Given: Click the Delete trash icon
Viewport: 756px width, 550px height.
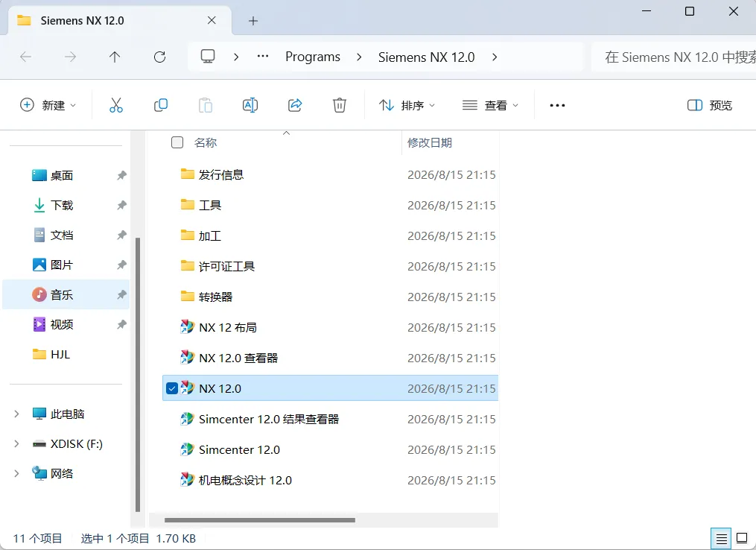Looking at the screenshot, I should pos(340,104).
